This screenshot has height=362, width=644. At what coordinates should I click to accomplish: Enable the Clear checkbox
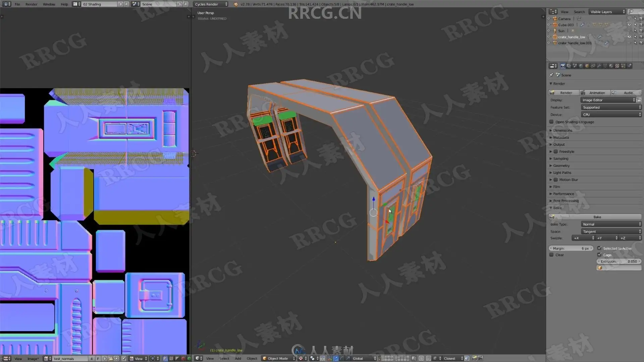click(x=551, y=255)
